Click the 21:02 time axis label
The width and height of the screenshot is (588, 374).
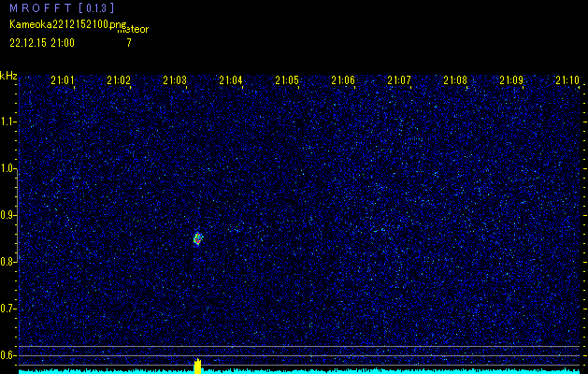pyautogui.click(x=119, y=80)
